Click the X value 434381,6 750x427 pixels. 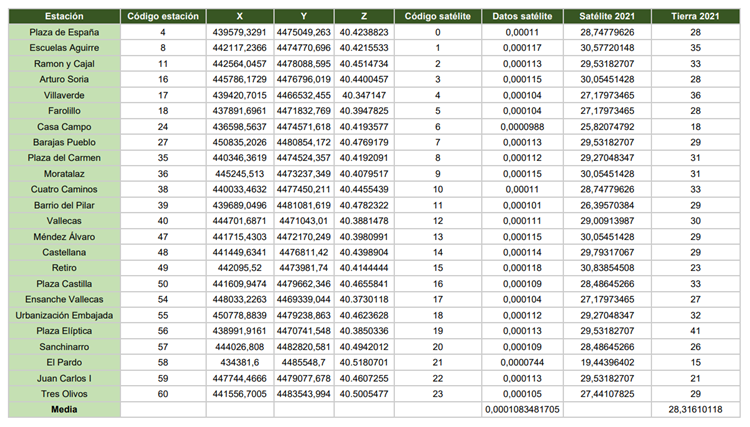(243, 362)
